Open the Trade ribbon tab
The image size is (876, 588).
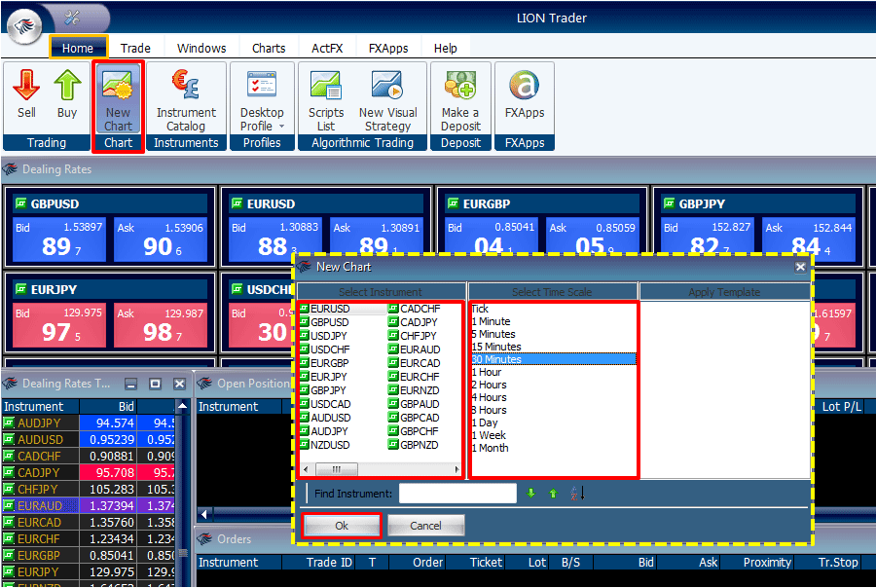(x=135, y=48)
